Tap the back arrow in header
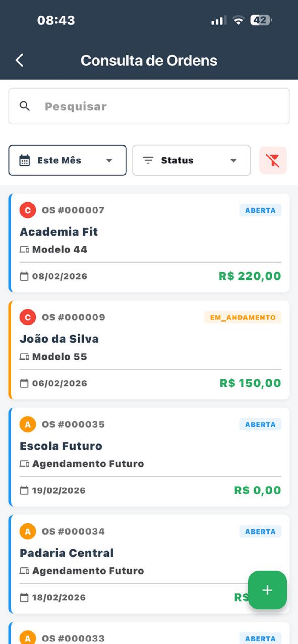The width and height of the screenshot is (298, 644). [19, 60]
